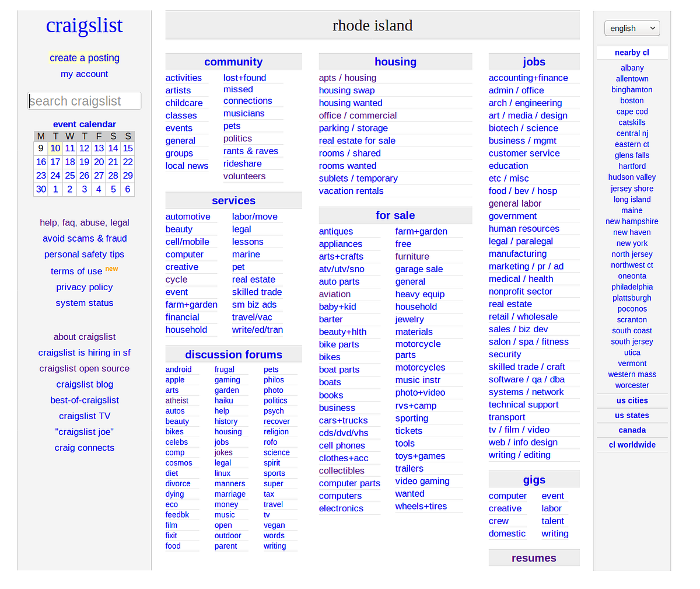Screen dimensions: 700x589
Task: Open video gaming for sale
Action: [x=422, y=481]
